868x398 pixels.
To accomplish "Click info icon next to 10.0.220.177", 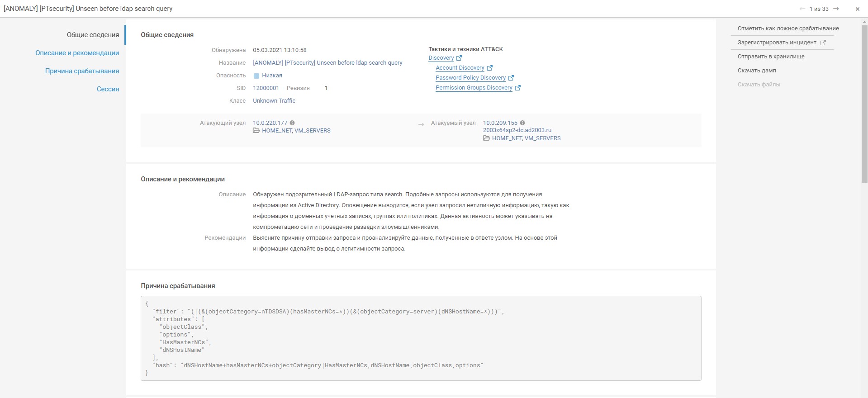I will pos(292,123).
